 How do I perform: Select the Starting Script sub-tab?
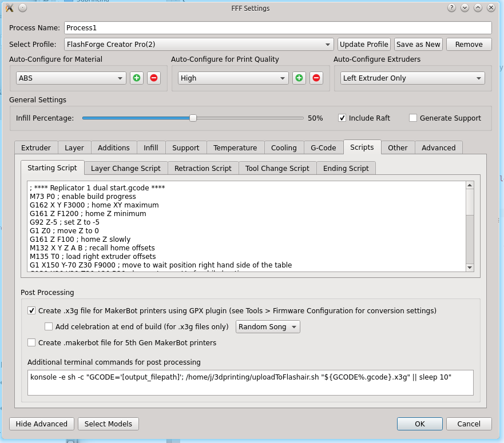tap(53, 167)
